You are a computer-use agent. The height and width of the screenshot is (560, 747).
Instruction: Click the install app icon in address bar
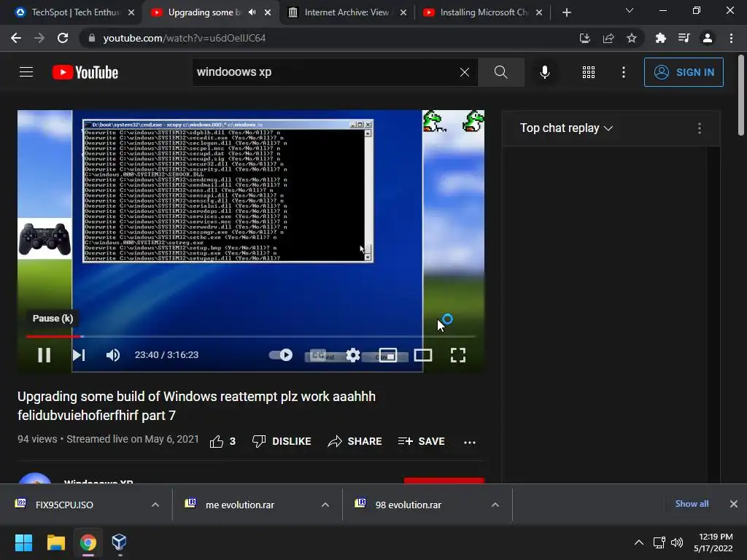584,38
